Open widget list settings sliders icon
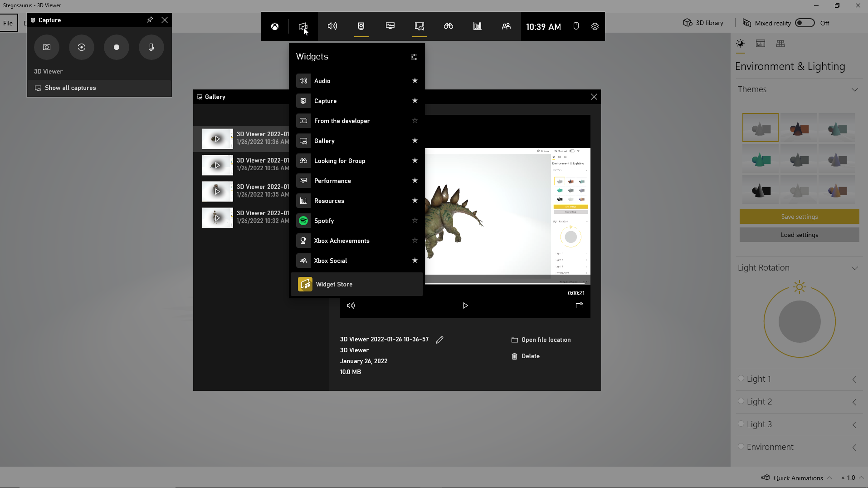This screenshot has height=488, width=868. pos(414,57)
